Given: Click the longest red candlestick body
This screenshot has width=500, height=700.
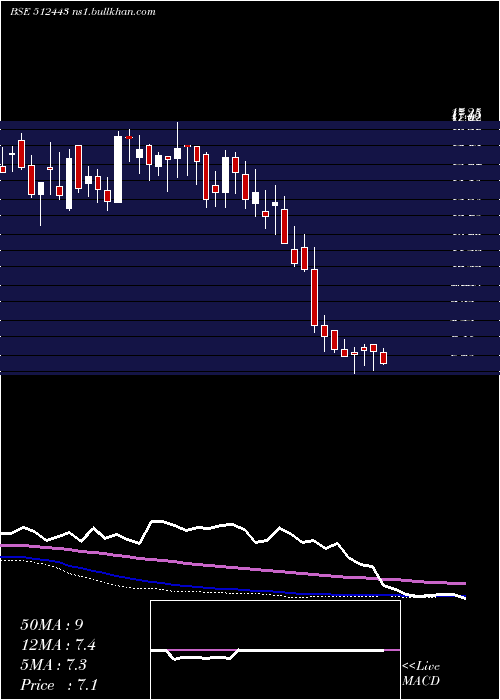Looking at the screenshot, I should [x=315, y=297].
